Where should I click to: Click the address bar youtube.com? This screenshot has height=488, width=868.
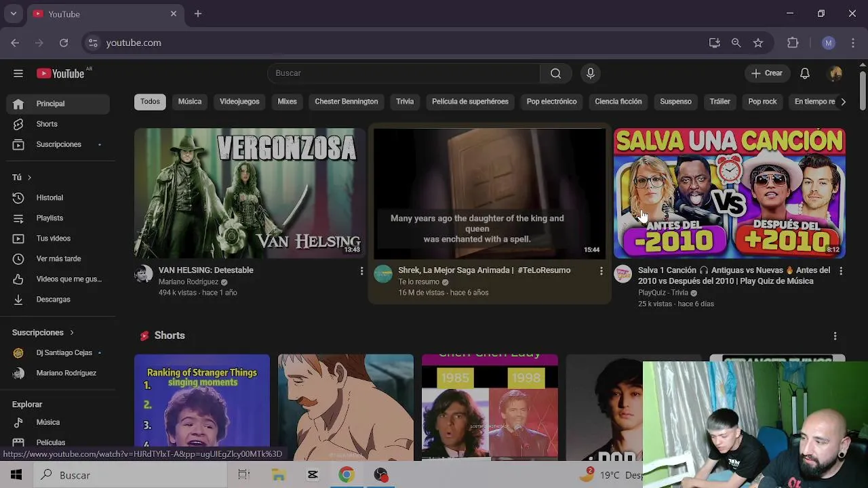(x=134, y=43)
